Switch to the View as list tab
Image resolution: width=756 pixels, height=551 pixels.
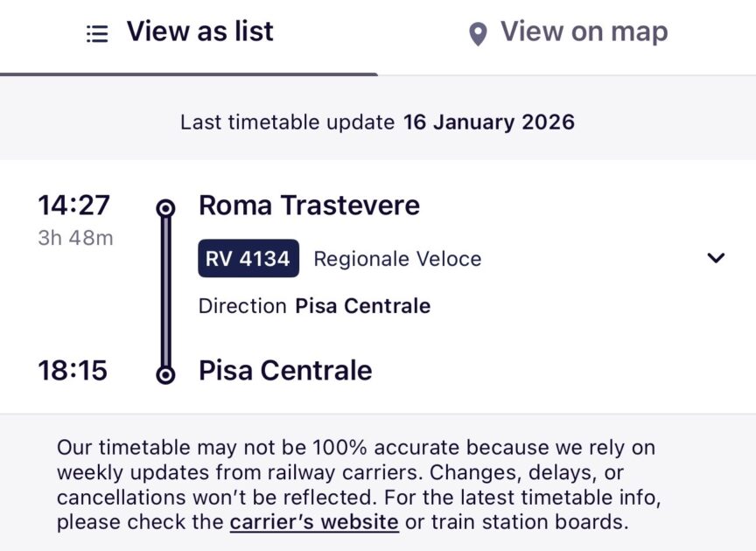coord(199,32)
